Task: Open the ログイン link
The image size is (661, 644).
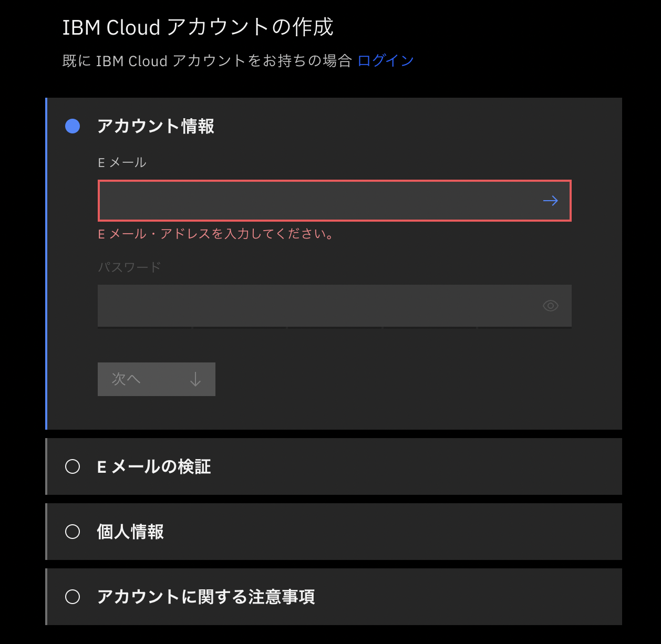Action: pos(385,60)
